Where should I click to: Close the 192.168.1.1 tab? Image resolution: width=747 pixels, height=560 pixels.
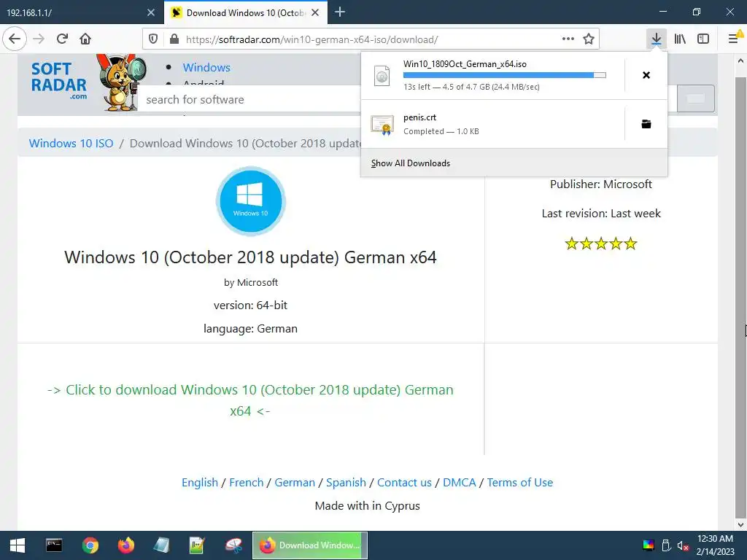point(150,12)
